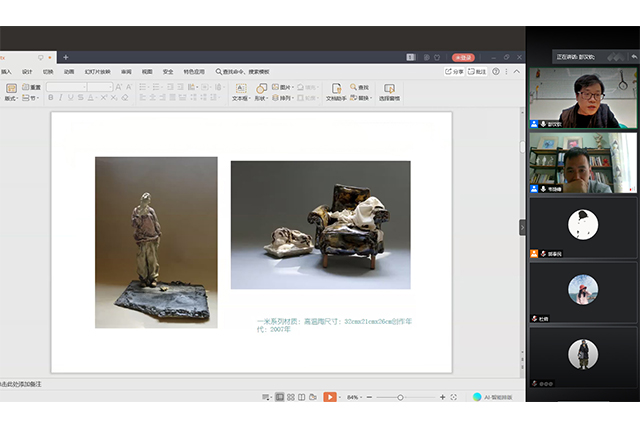
Task: Open the Animation ribbon tab
Action: tap(69, 72)
